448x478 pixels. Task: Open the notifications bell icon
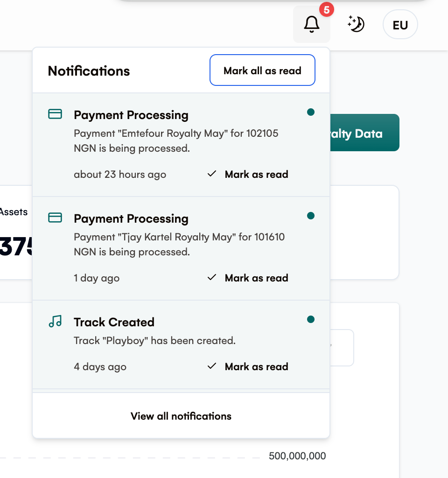[311, 24]
